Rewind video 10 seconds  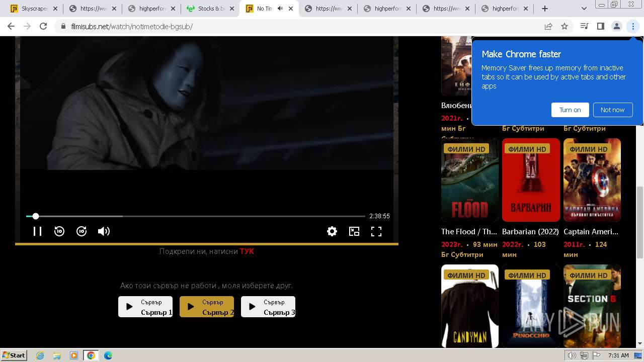pos(59,231)
